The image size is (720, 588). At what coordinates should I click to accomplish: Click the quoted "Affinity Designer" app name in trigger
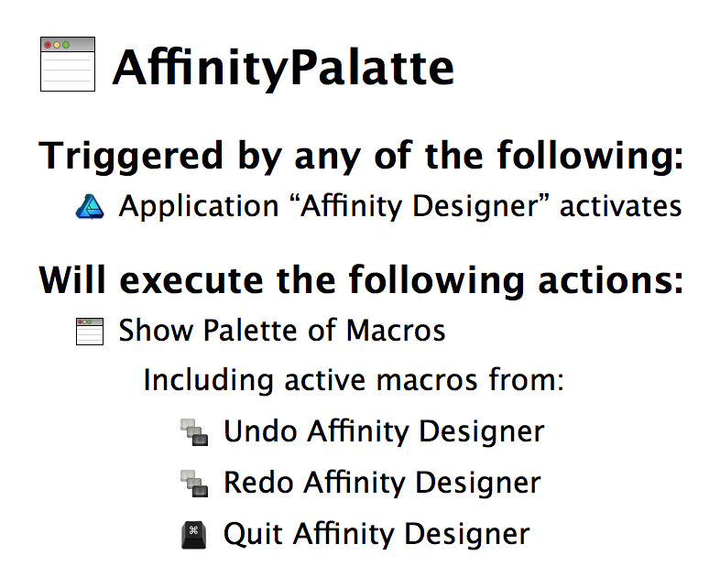pos(420,206)
